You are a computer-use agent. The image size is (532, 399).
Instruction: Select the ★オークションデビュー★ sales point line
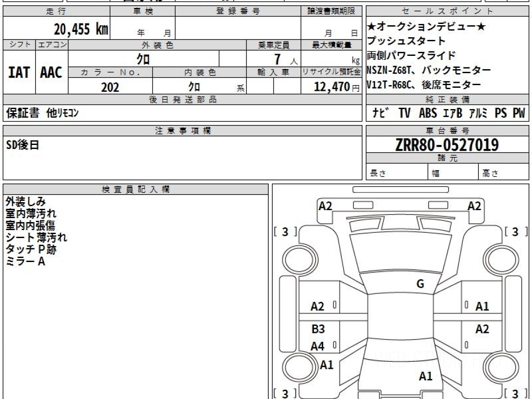pos(426,27)
